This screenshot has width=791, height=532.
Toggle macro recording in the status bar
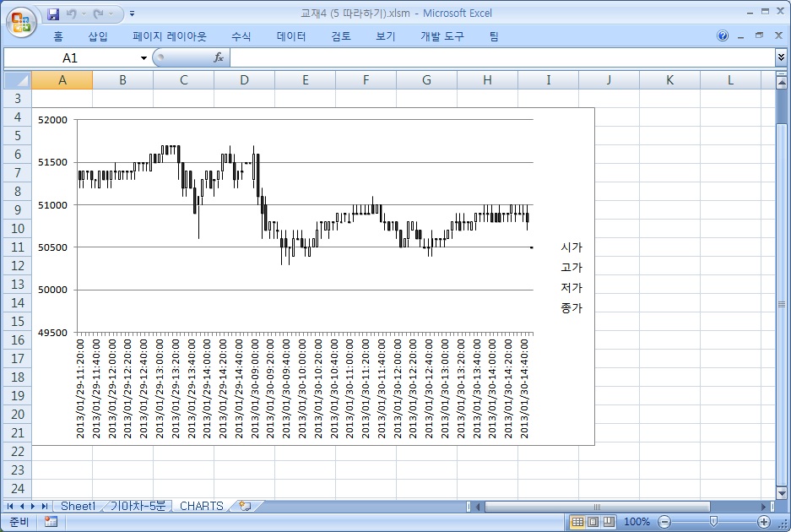(x=51, y=521)
